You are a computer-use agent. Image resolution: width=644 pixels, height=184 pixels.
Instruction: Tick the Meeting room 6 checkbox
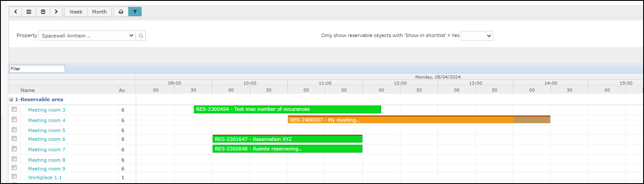[x=14, y=139]
